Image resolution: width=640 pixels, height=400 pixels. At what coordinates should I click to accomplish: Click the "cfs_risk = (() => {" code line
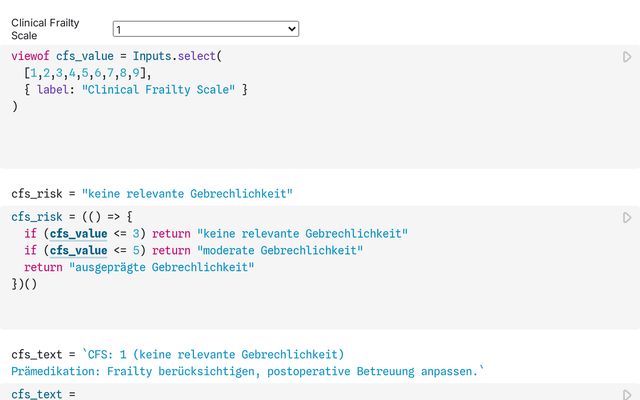(72, 217)
